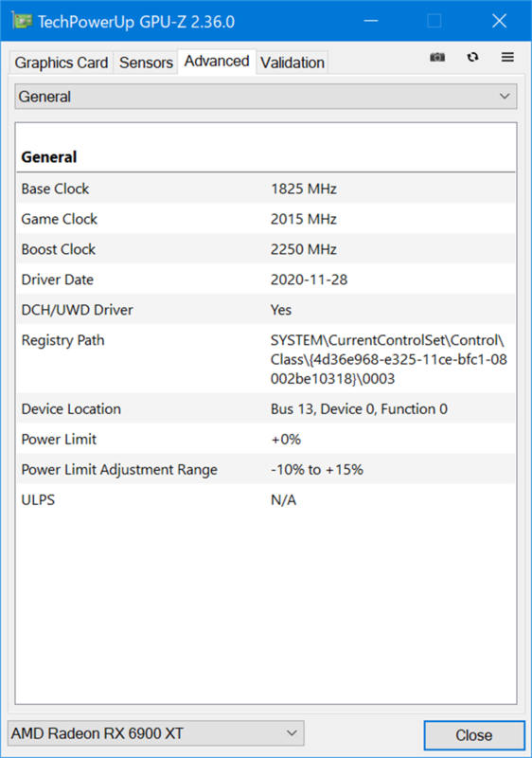Screen dimensions: 532x758
Task: Select the Base Clock label
Action: pos(55,189)
